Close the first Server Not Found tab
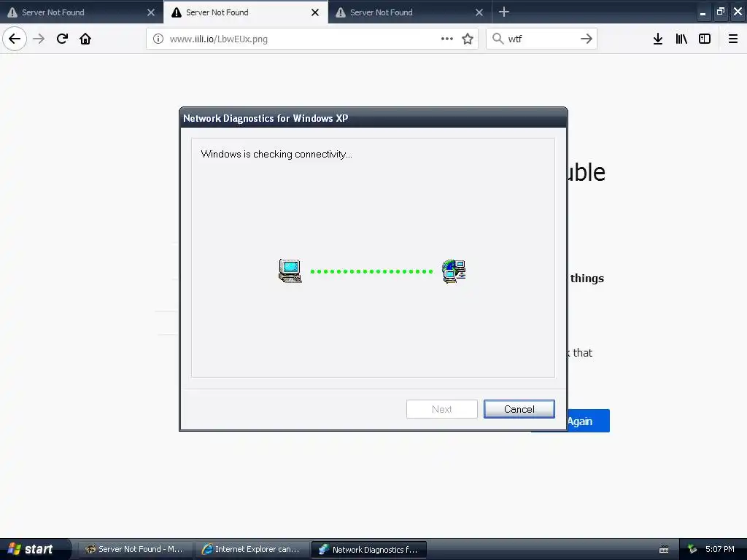747x560 pixels. point(151,12)
